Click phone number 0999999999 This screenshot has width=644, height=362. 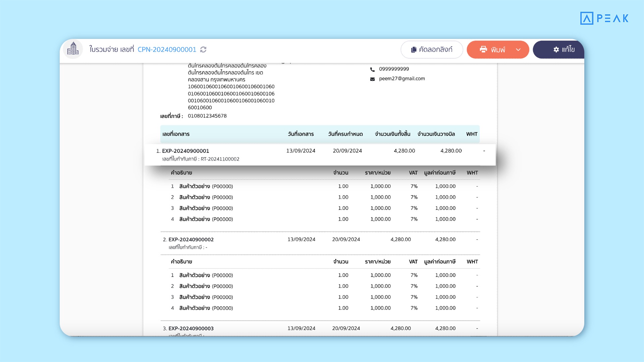point(394,69)
